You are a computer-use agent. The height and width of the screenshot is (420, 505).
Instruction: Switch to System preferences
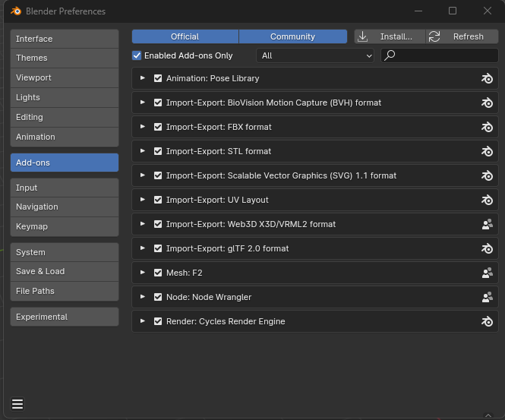[65, 252]
